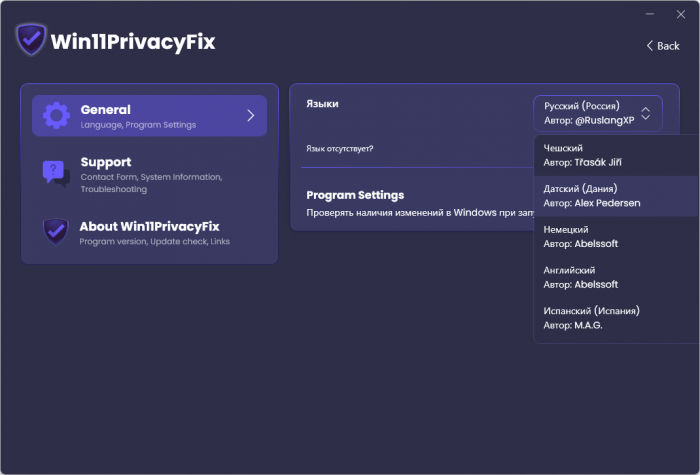Open the Русский (Россия) language combo box
This screenshot has width=700, height=475.
click(598, 112)
